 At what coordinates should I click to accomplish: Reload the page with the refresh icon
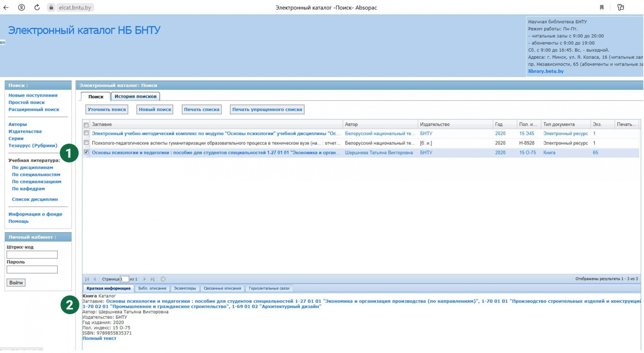point(37,8)
